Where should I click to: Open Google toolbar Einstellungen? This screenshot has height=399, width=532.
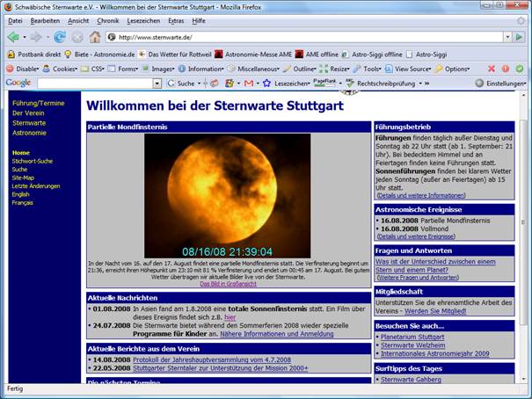501,83
